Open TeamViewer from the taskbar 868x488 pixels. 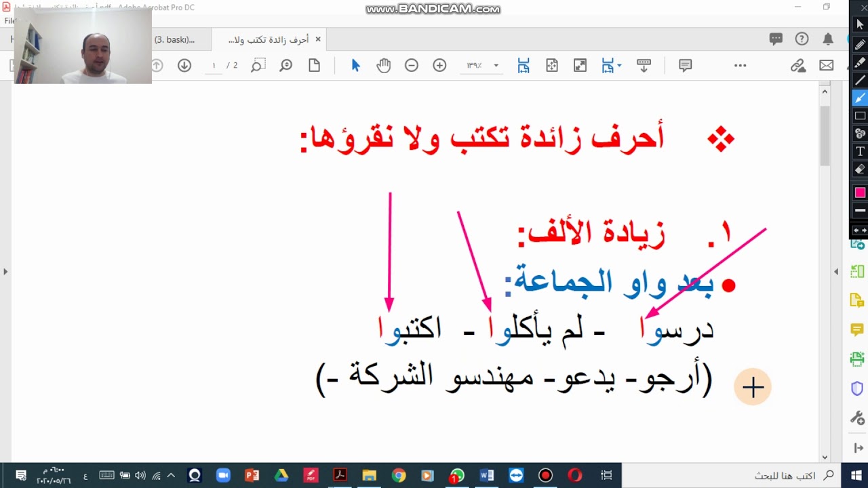(516, 475)
